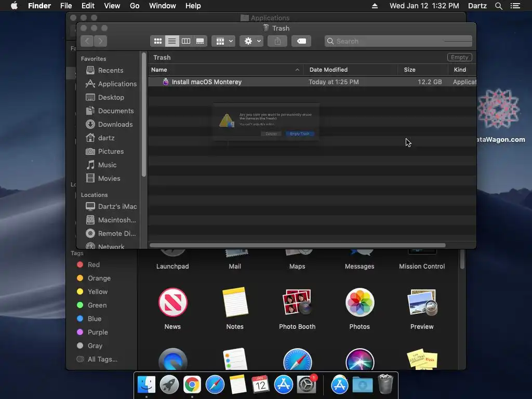Click the Empty button in Trash

[x=459, y=57]
